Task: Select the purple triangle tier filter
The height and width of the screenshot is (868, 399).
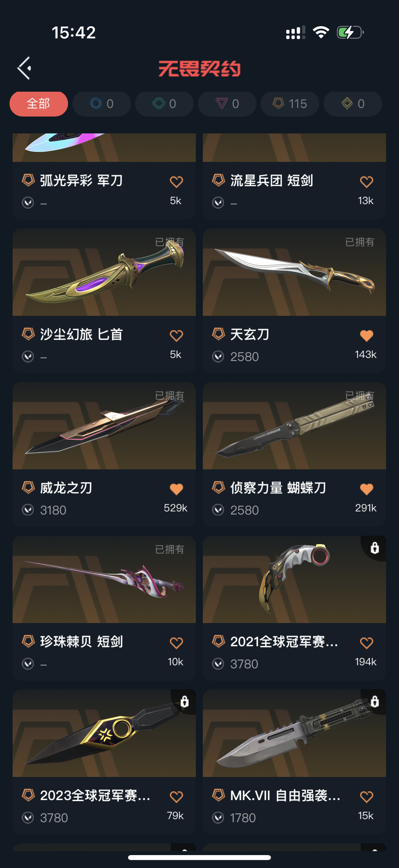Action: (x=227, y=104)
